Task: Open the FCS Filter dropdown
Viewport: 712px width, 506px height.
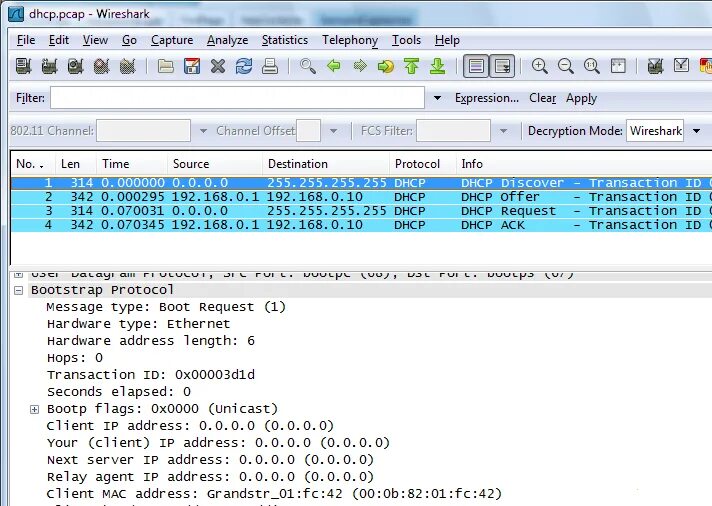Action: click(503, 131)
